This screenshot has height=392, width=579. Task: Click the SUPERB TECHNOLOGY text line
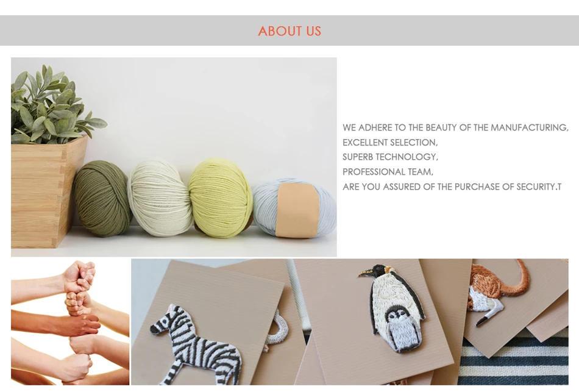tap(390, 157)
